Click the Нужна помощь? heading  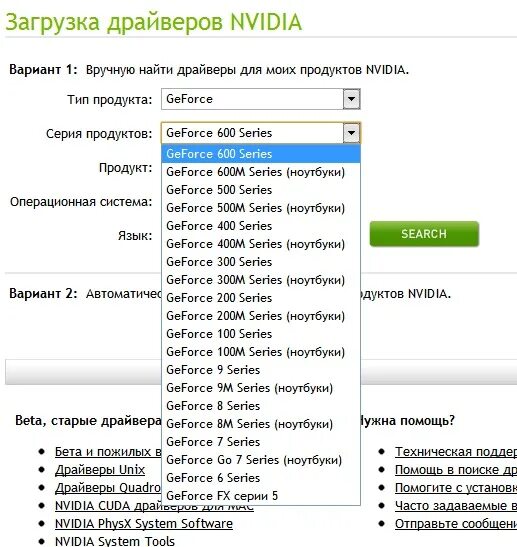(408, 421)
